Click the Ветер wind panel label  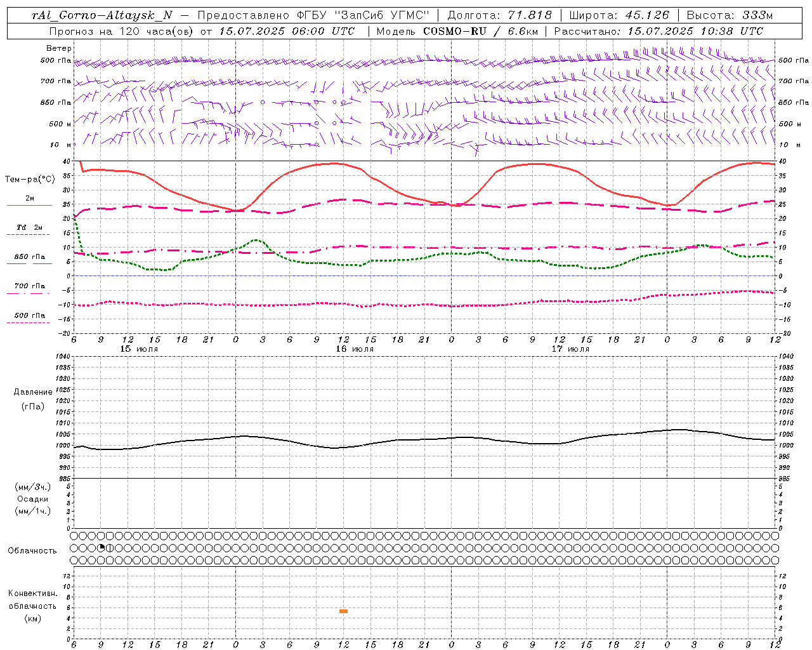point(59,48)
